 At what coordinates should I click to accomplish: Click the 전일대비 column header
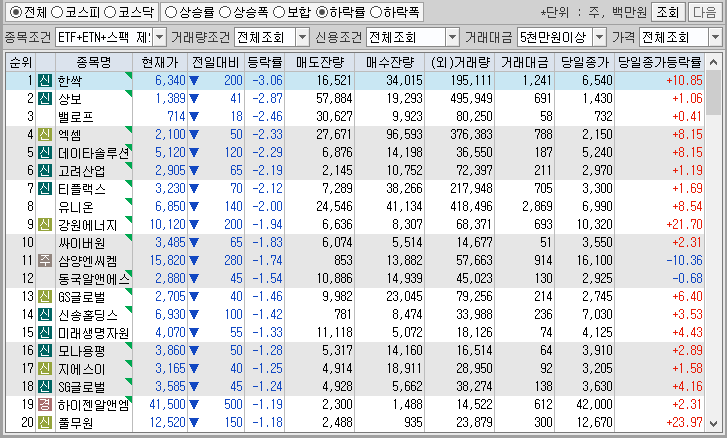(x=216, y=62)
